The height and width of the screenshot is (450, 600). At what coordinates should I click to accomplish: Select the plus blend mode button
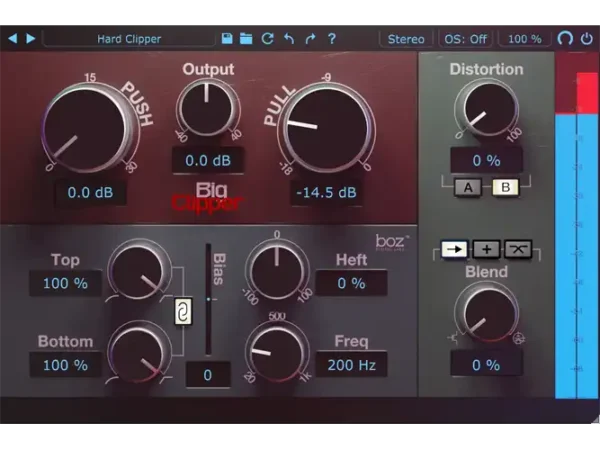pyautogui.click(x=486, y=250)
